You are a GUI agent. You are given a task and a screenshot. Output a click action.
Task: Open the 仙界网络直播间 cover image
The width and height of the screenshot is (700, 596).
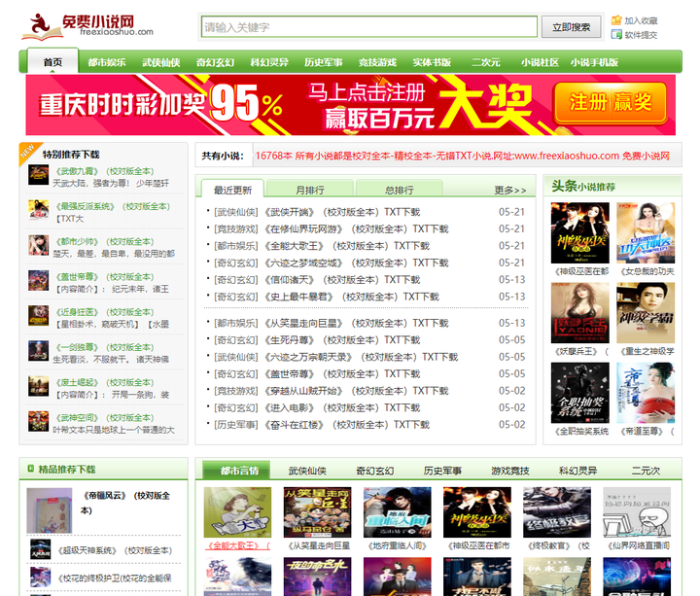click(637, 512)
